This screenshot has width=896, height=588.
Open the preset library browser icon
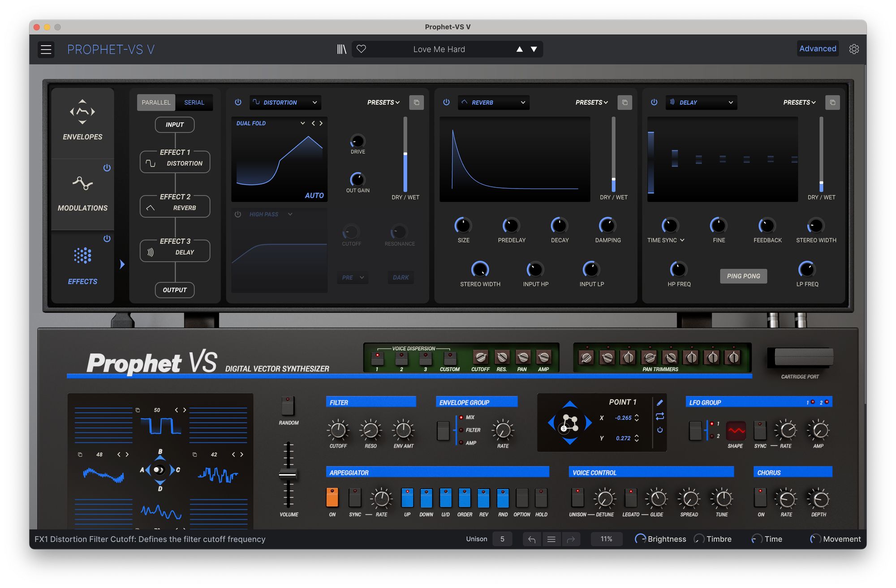click(341, 49)
